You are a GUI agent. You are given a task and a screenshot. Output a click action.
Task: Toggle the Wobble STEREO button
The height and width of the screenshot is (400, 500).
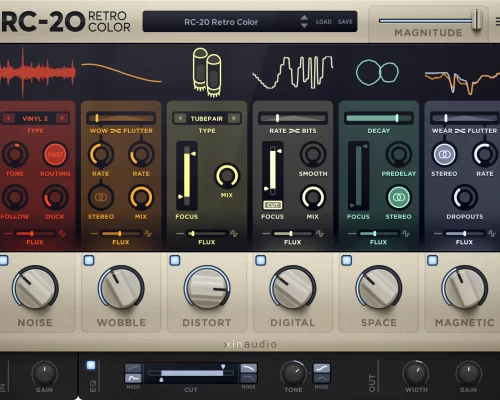[101, 197]
